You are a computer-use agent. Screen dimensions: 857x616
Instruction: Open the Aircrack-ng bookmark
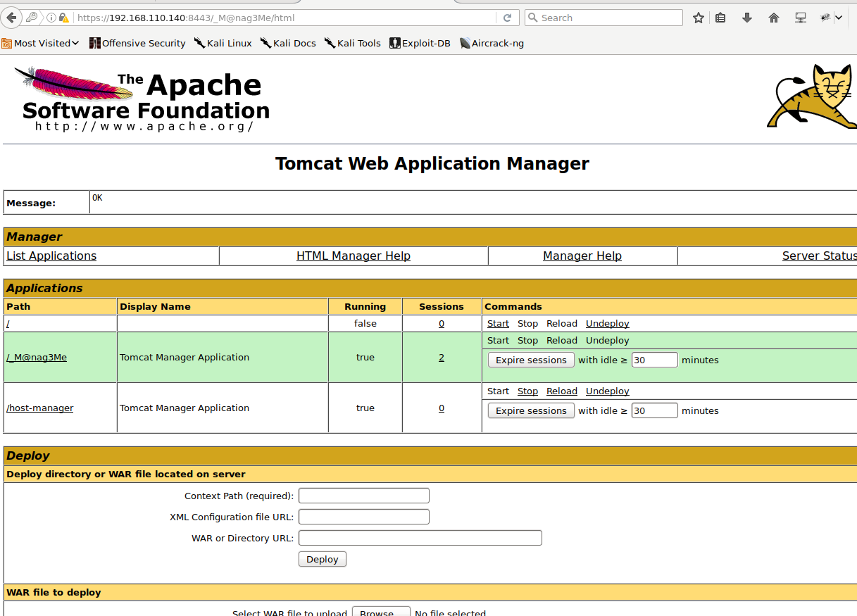pyautogui.click(x=492, y=43)
